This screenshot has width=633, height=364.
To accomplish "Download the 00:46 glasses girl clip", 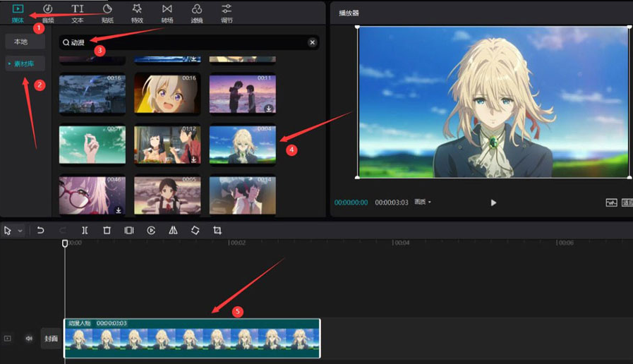I will coord(119,210).
